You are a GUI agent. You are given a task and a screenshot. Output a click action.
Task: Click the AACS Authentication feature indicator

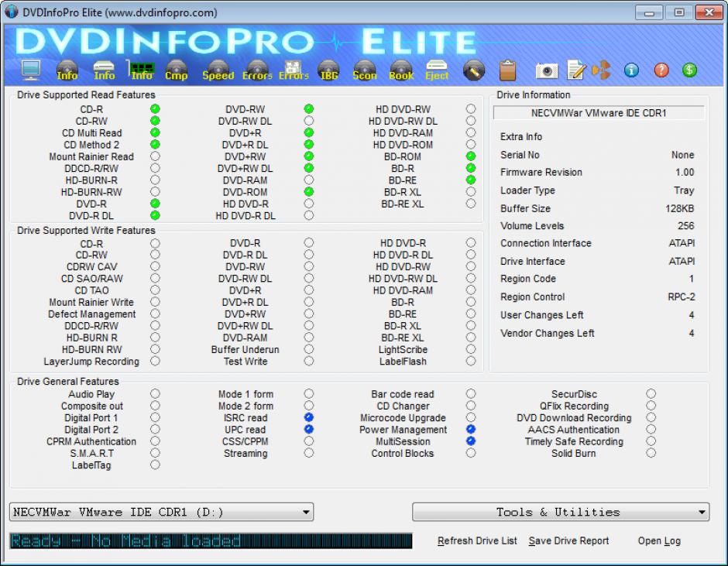coord(651,429)
